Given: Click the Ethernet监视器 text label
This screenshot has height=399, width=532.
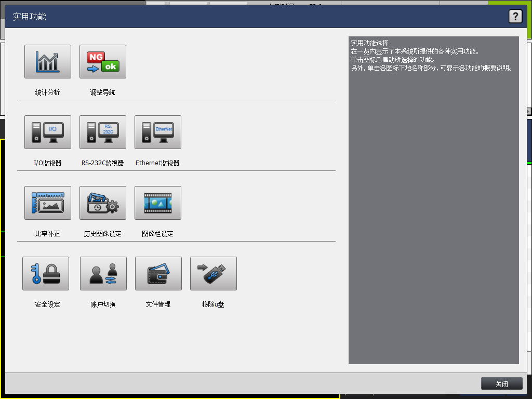Looking at the screenshot, I should 158,163.
